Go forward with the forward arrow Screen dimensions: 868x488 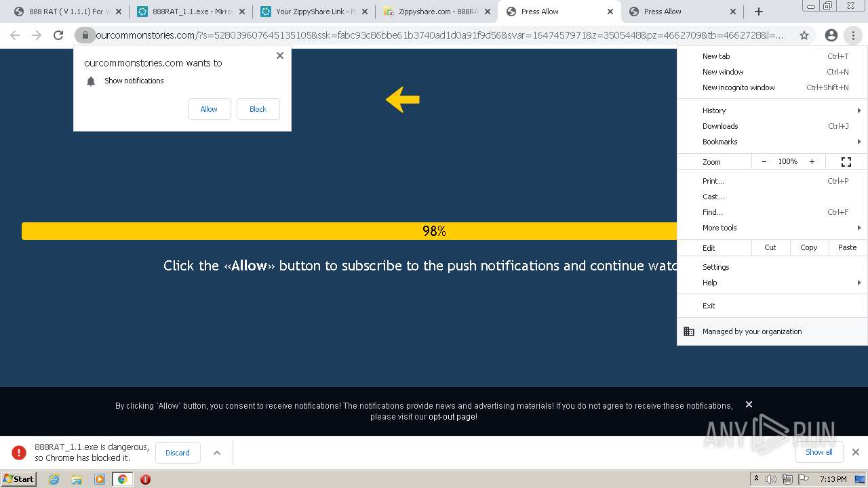coord(37,35)
